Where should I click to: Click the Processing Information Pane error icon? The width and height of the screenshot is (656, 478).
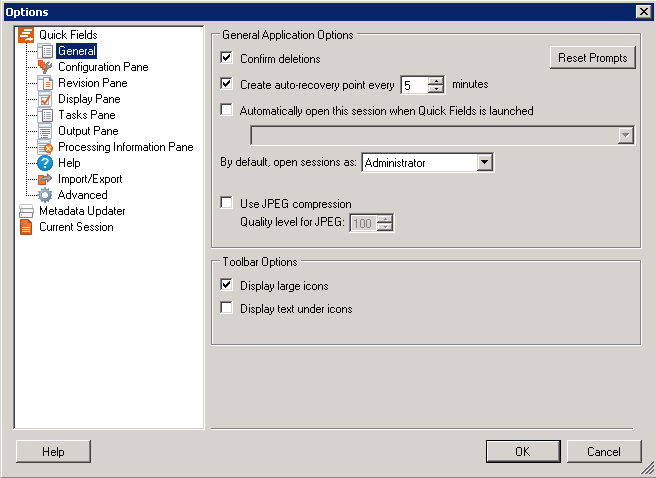tap(45, 147)
